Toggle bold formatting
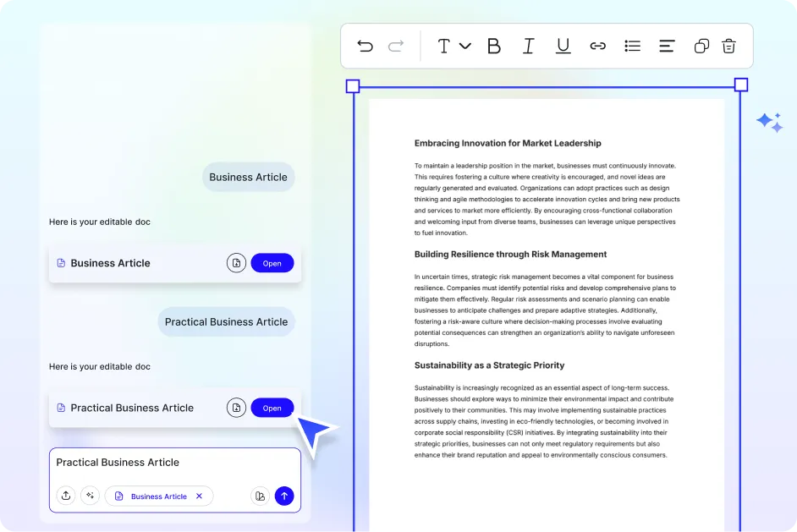Screen dimensions: 797x532 click(x=494, y=47)
